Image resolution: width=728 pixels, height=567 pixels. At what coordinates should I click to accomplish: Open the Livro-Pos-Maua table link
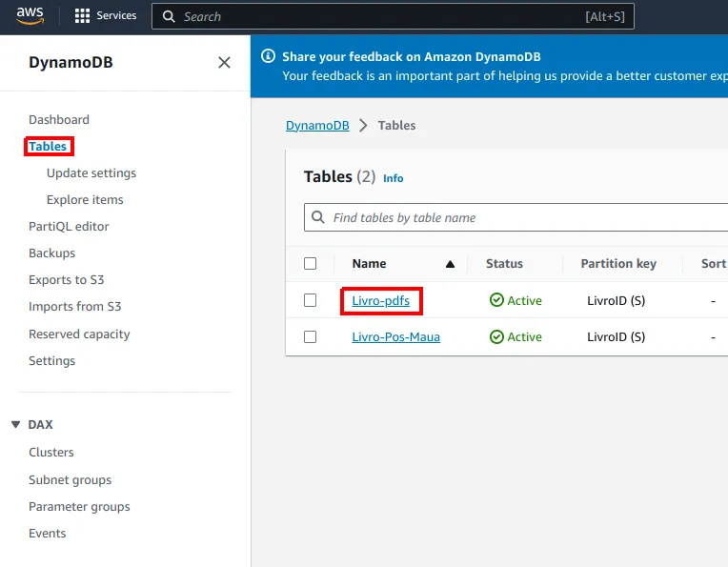tap(396, 336)
